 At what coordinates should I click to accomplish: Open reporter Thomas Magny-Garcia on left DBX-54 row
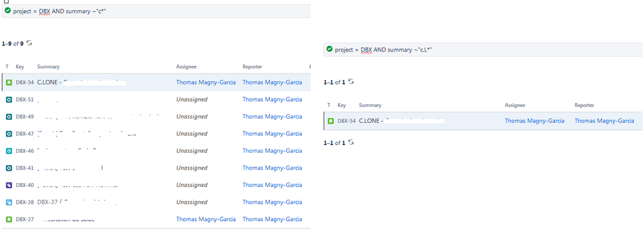(x=272, y=82)
